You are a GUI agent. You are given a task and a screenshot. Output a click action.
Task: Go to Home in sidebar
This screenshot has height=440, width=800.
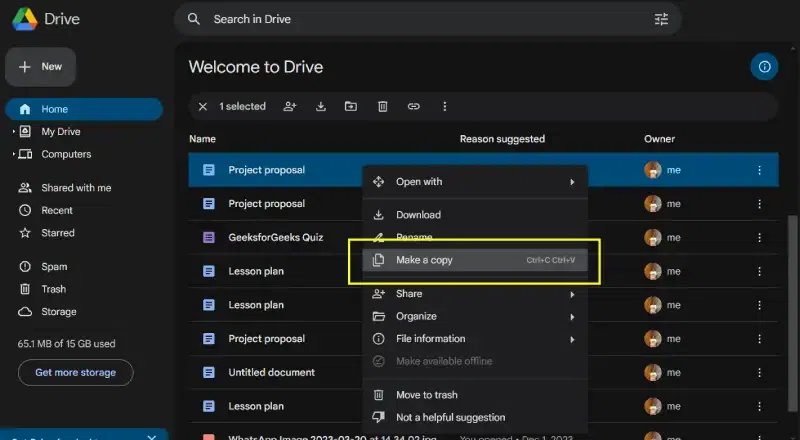84,109
